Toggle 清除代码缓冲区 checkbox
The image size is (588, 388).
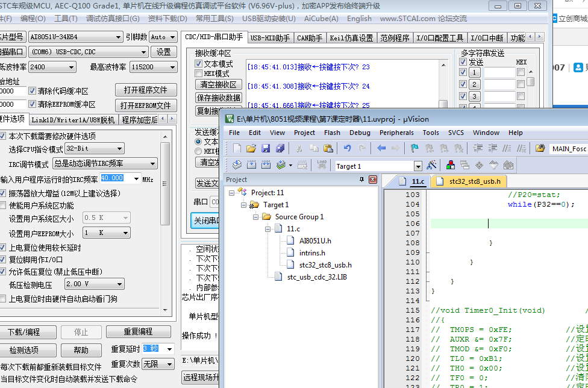(33, 91)
